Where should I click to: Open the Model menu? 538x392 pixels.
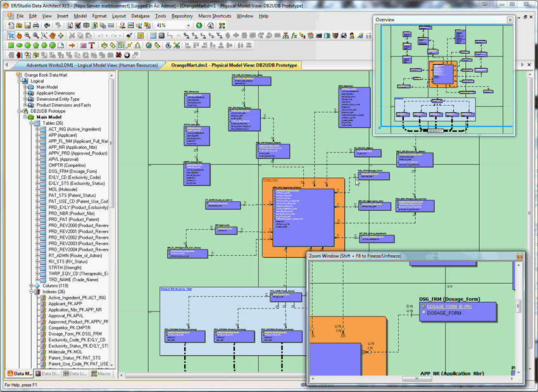click(x=80, y=16)
